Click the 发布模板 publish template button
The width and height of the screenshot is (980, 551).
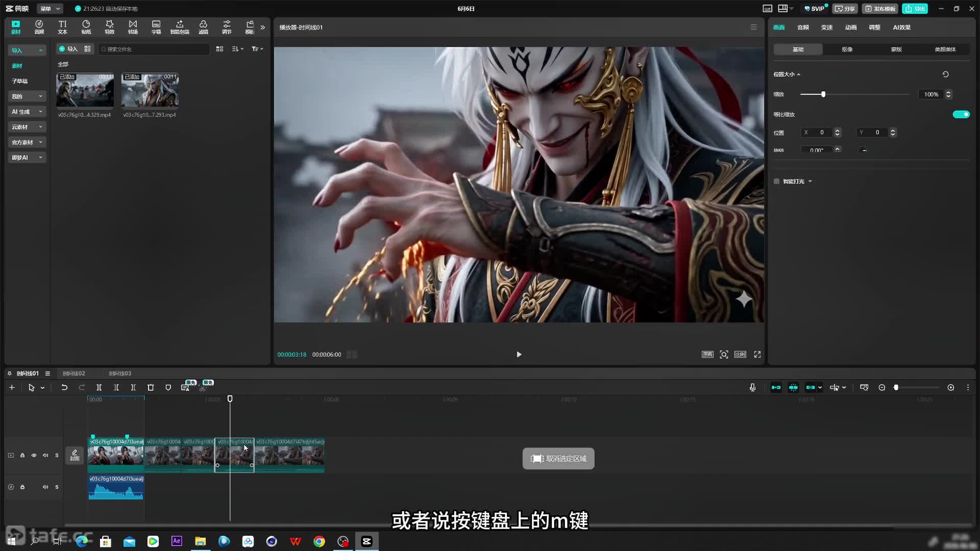[x=880, y=9]
